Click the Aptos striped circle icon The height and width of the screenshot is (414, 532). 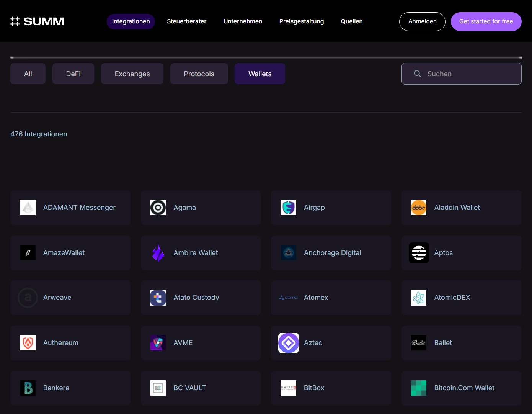pos(419,253)
